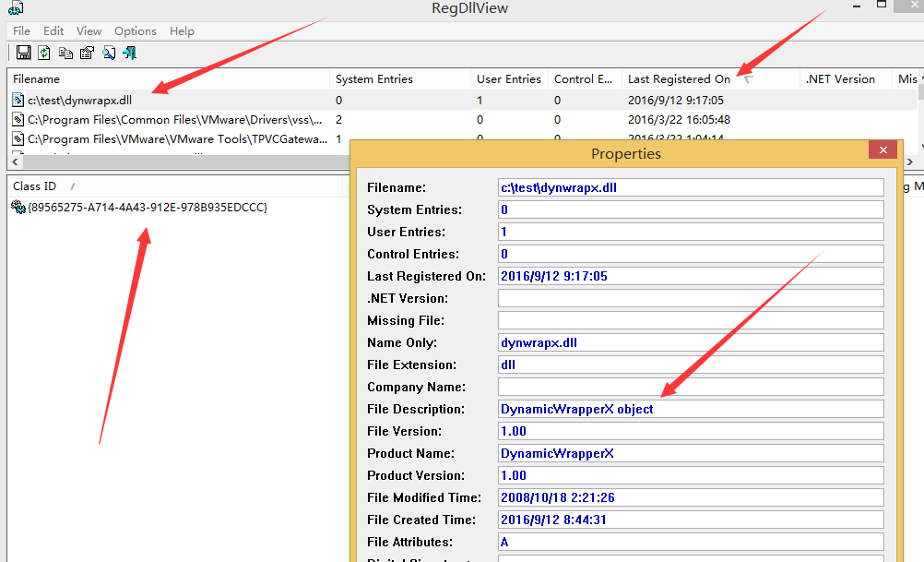The height and width of the screenshot is (562, 924).
Task: Click the empty .NET Version field
Action: [691, 298]
